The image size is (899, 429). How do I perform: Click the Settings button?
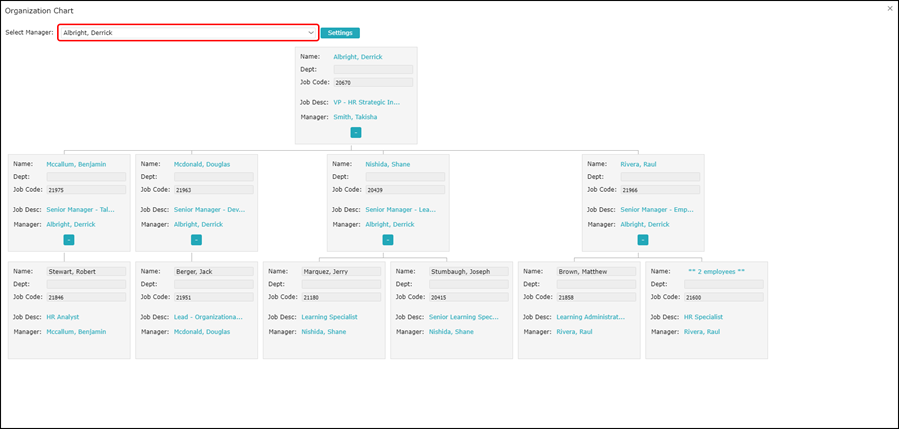[340, 33]
